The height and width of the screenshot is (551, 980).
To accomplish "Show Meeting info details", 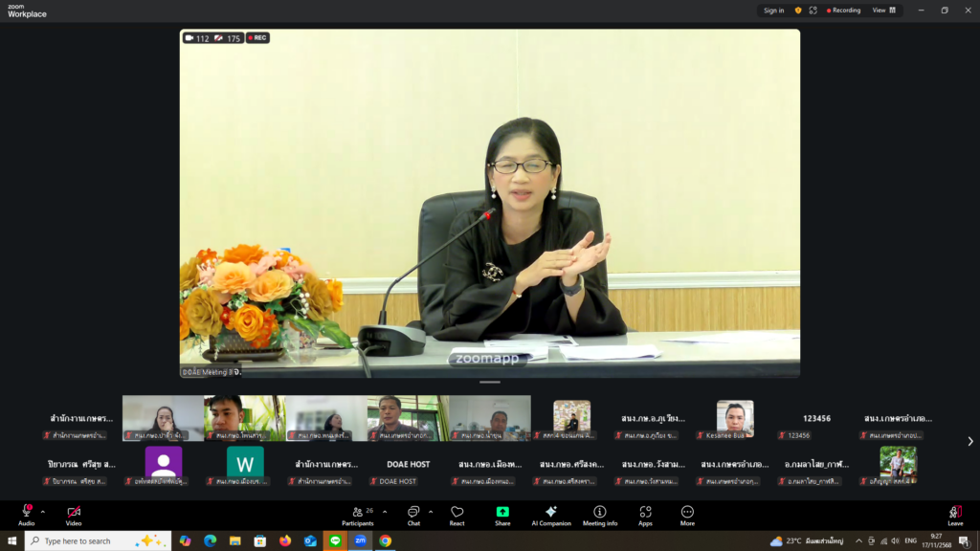I will [600, 514].
